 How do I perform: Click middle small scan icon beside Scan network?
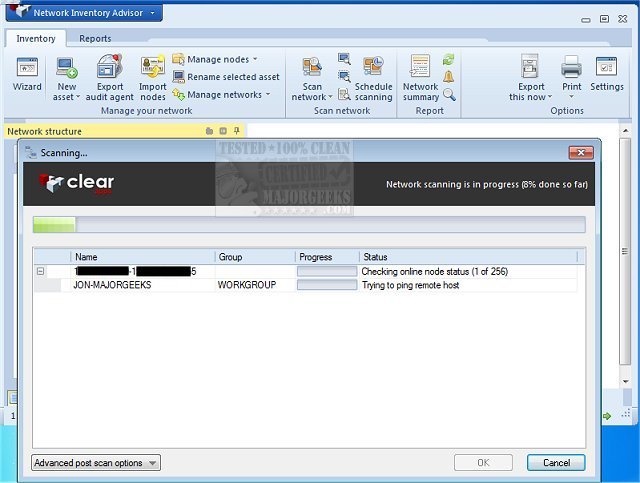click(344, 76)
